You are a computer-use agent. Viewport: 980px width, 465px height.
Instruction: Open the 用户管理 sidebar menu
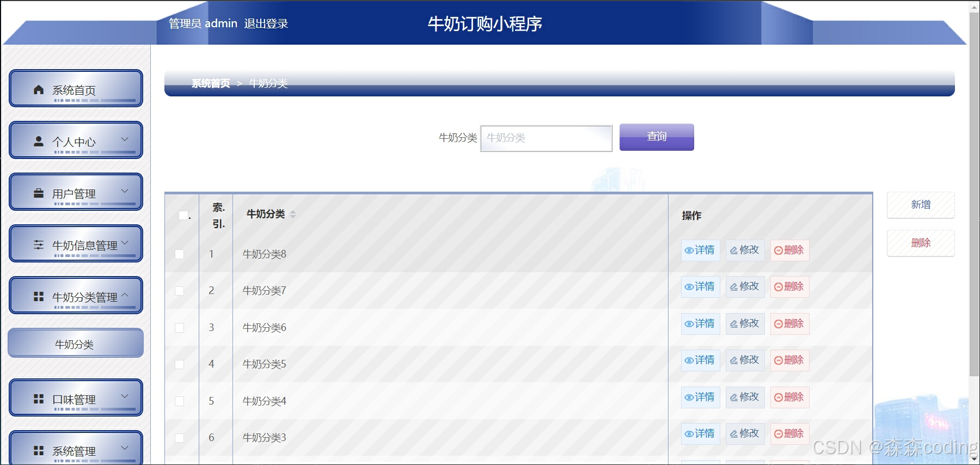click(x=76, y=192)
